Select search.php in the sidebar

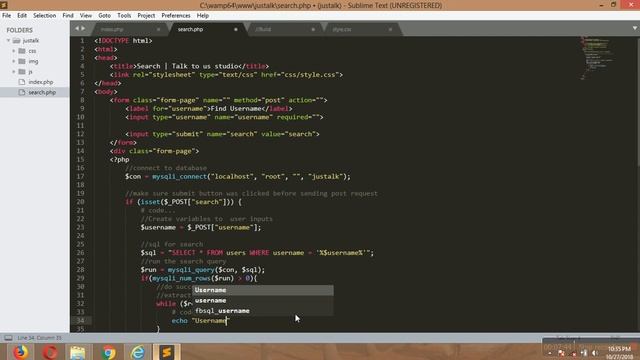coord(42,92)
